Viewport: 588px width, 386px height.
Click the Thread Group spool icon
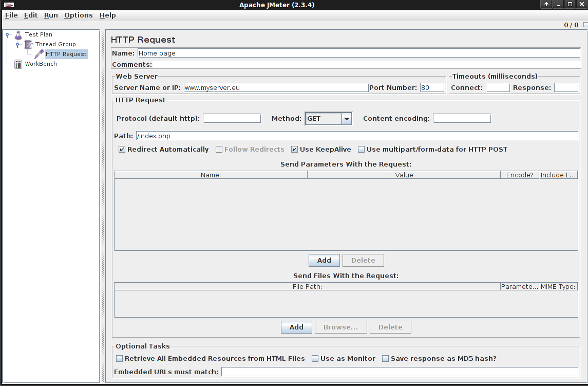coord(28,45)
